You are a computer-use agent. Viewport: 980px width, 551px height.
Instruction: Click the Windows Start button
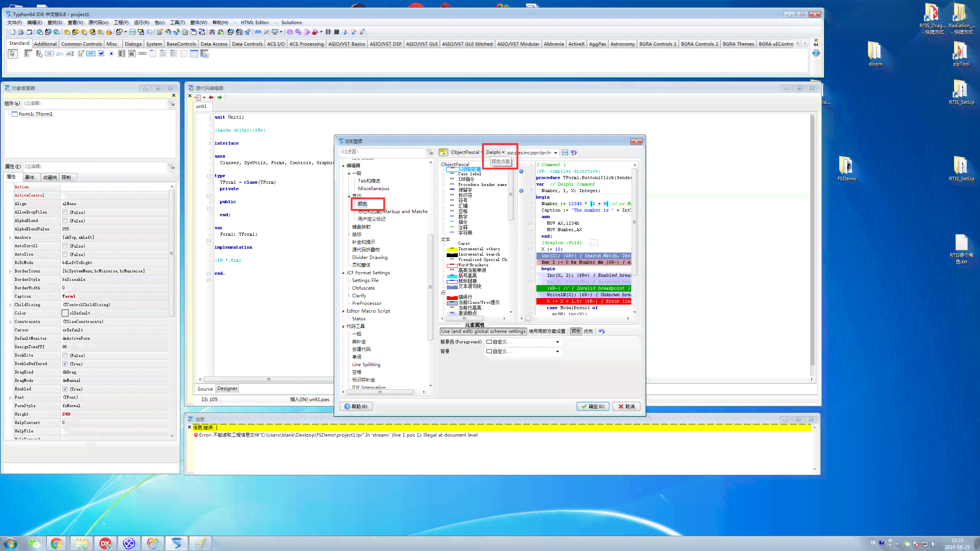coord(10,543)
